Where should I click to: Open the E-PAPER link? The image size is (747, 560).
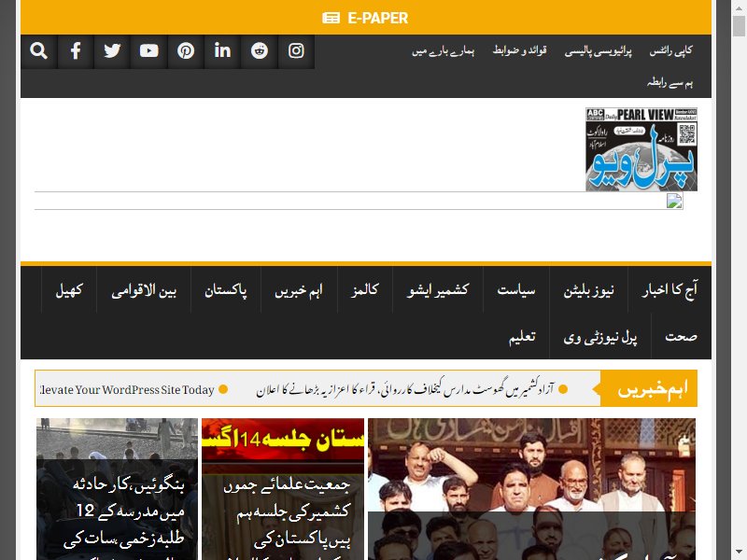(365, 18)
